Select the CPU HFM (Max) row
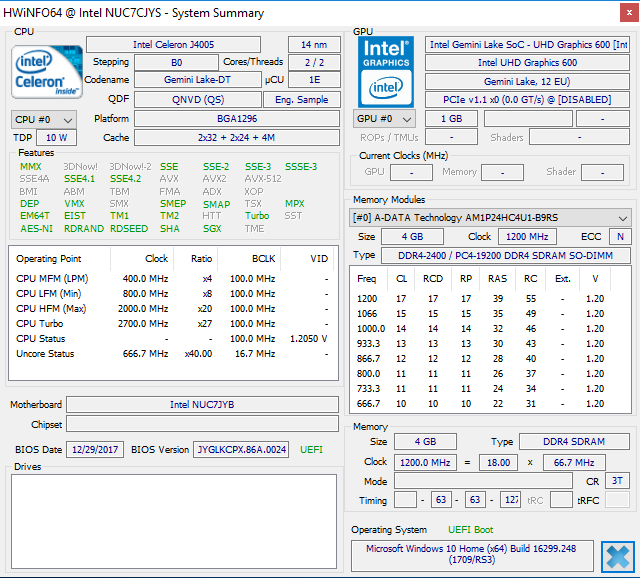Image resolution: width=640 pixels, height=578 pixels. click(171, 309)
